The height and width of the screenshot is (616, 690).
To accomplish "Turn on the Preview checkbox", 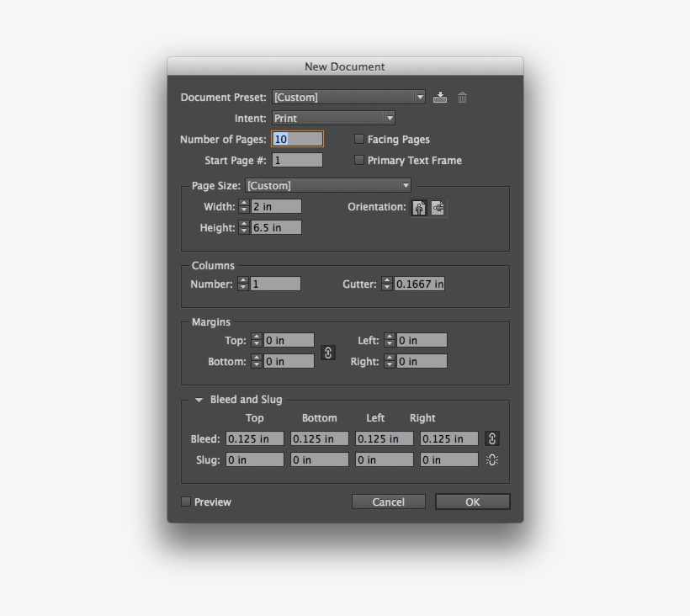I will point(185,502).
